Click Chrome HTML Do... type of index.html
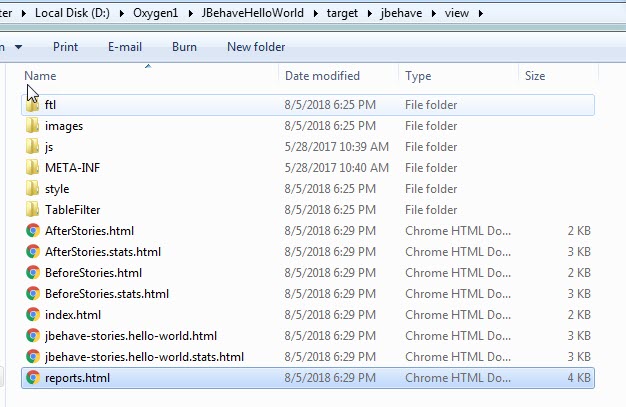The image size is (626, 407). tap(458, 315)
